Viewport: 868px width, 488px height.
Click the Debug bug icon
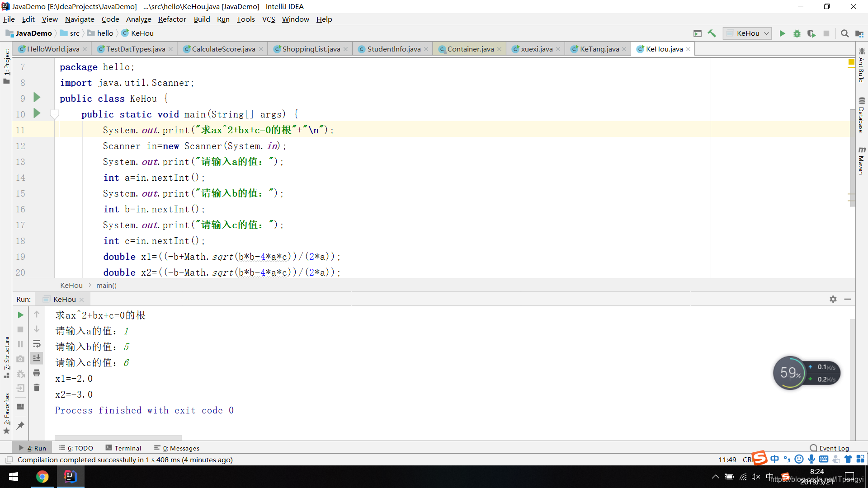797,33
